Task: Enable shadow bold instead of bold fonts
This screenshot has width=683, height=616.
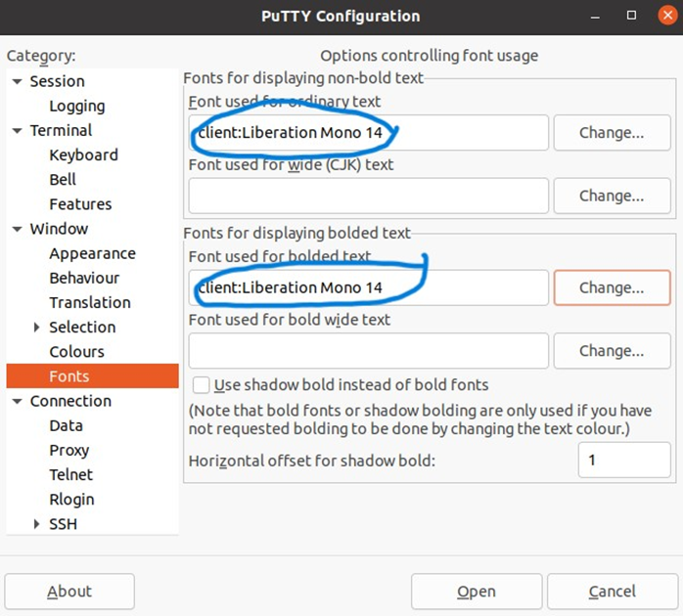Action: [x=202, y=385]
